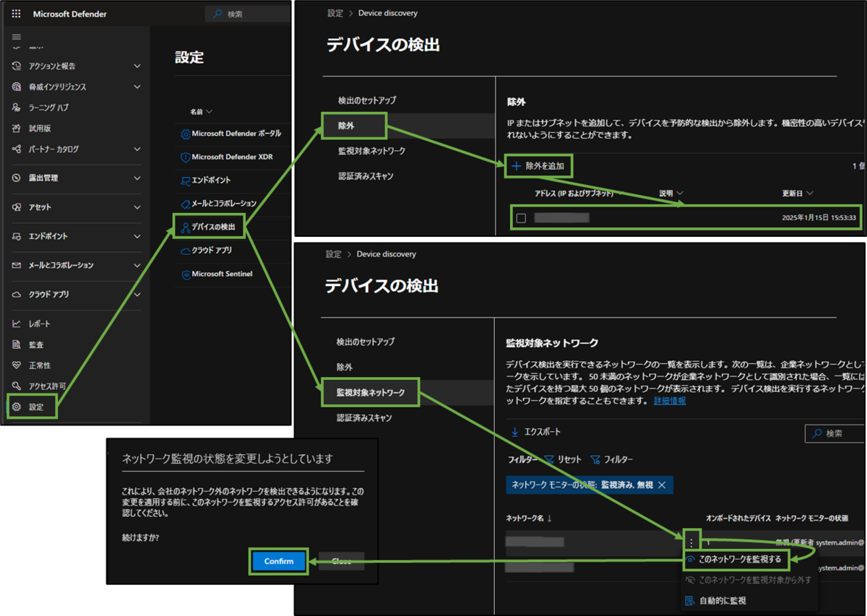Click the three-dot more options icon on network row
The height and width of the screenshot is (616, 867).
pyautogui.click(x=691, y=542)
